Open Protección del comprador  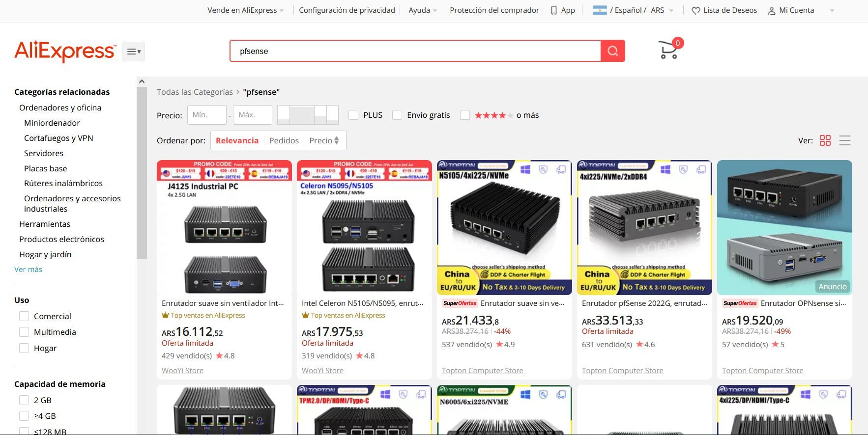pos(494,10)
